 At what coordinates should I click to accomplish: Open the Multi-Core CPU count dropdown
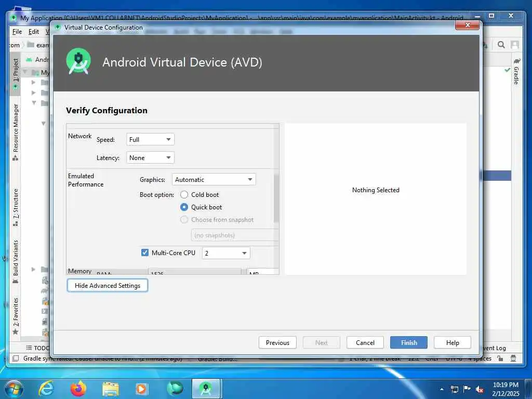[226, 253]
